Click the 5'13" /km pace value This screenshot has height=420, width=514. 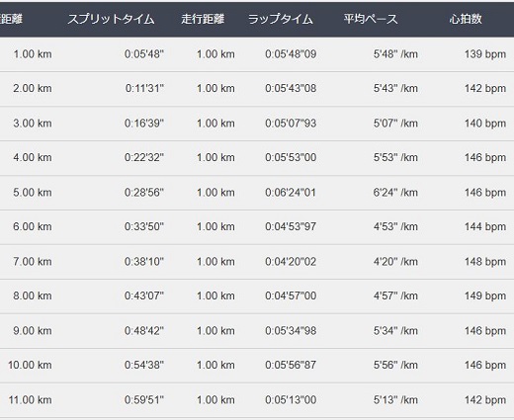coord(395,400)
